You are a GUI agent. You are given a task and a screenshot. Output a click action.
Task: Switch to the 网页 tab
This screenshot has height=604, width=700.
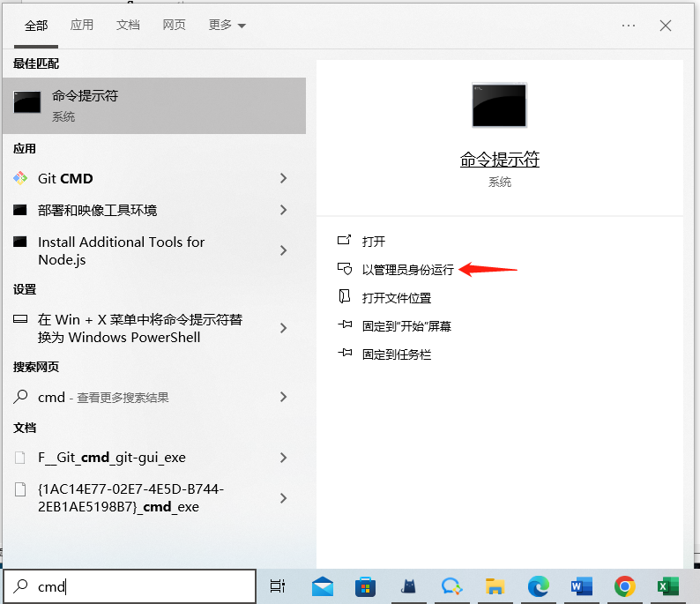click(x=174, y=25)
